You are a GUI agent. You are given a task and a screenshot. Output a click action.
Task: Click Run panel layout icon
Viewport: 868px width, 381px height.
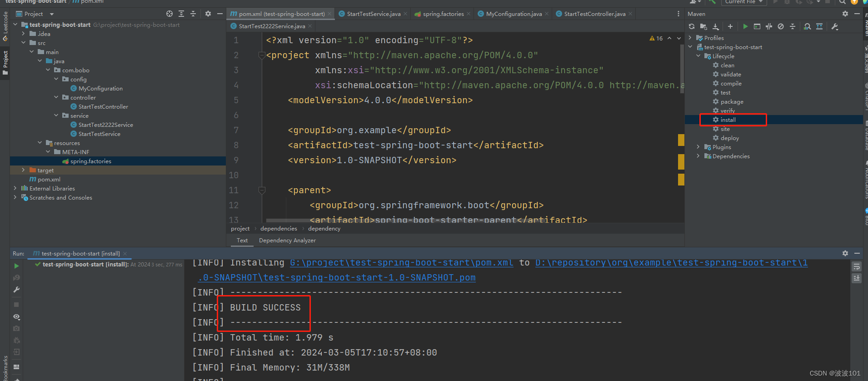point(16,366)
